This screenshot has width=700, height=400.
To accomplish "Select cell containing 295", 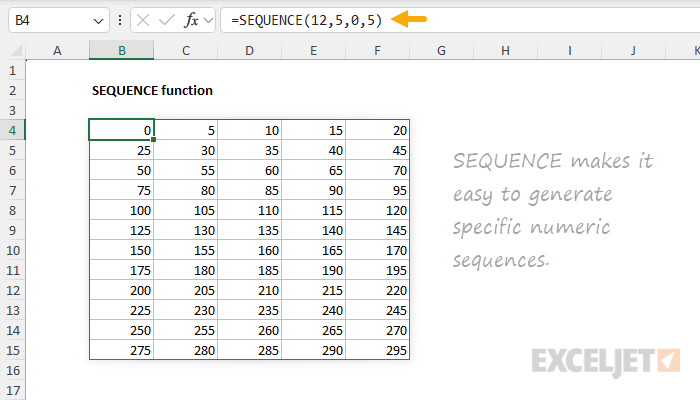I will (378, 350).
